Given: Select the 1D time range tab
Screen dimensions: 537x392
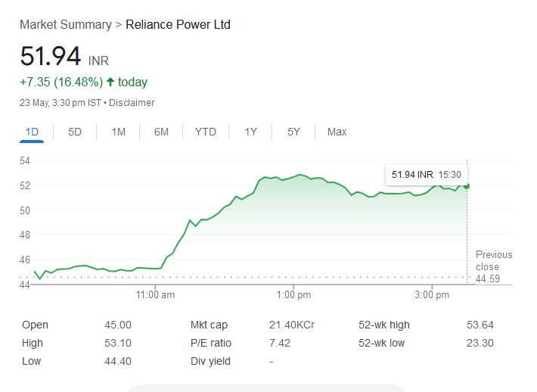Looking at the screenshot, I should click(32, 132).
